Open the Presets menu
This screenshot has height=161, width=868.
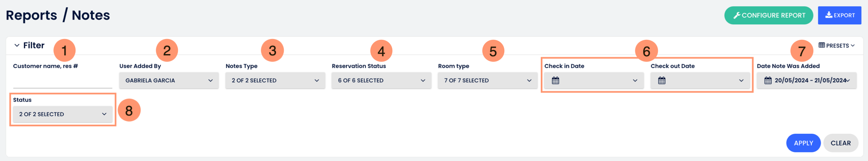[837, 45]
